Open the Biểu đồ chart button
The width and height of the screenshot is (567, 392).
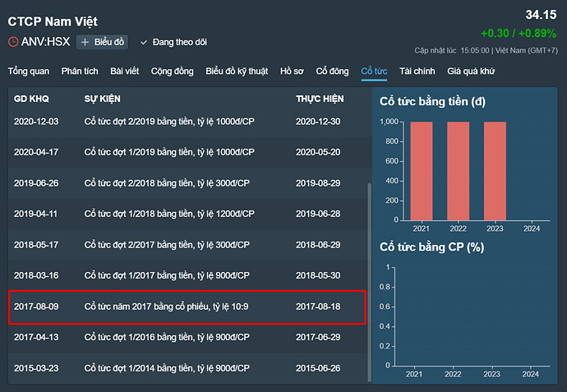click(102, 42)
